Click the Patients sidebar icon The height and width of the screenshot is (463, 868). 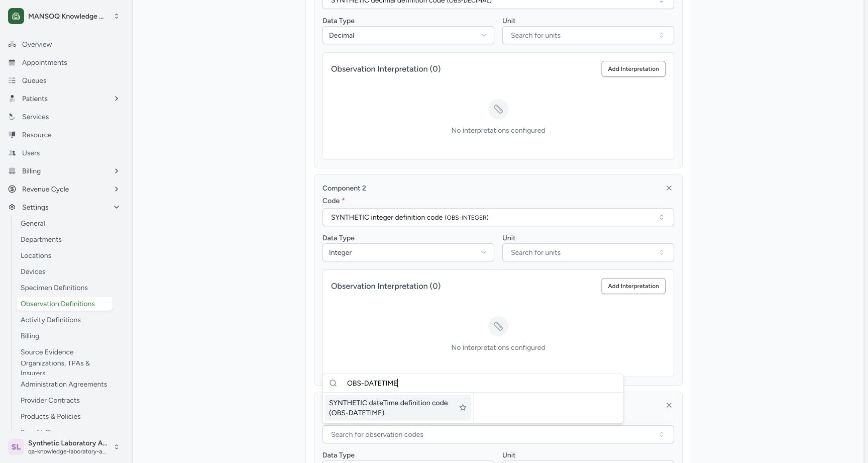(12, 99)
